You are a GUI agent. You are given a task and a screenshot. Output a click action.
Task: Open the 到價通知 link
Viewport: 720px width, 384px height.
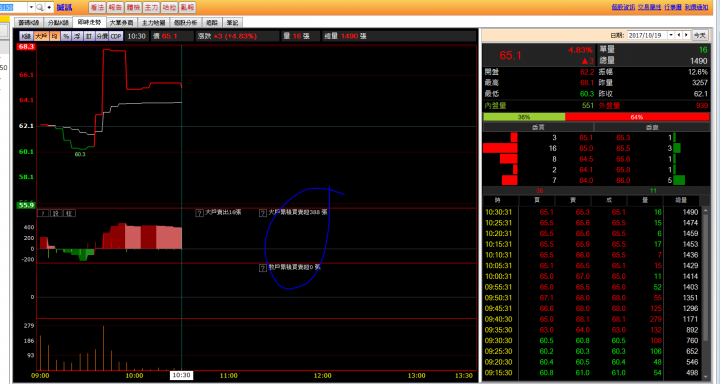[696, 7]
